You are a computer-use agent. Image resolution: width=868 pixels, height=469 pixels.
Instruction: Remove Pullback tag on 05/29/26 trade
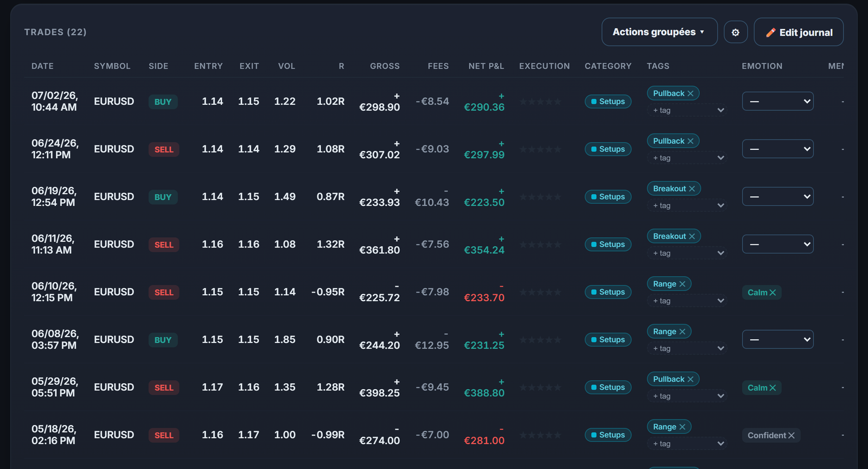click(691, 379)
